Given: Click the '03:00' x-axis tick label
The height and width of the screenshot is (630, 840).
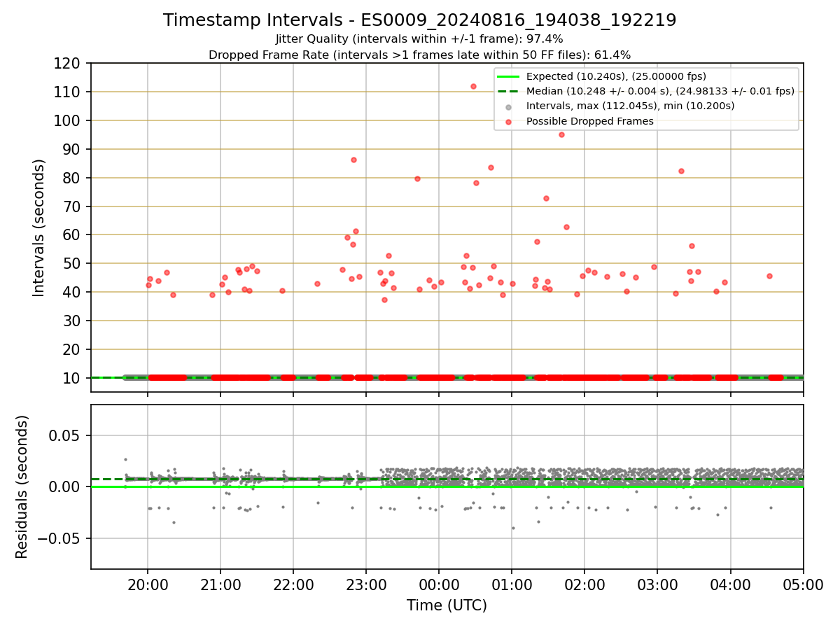Looking at the screenshot, I should [657, 584].
